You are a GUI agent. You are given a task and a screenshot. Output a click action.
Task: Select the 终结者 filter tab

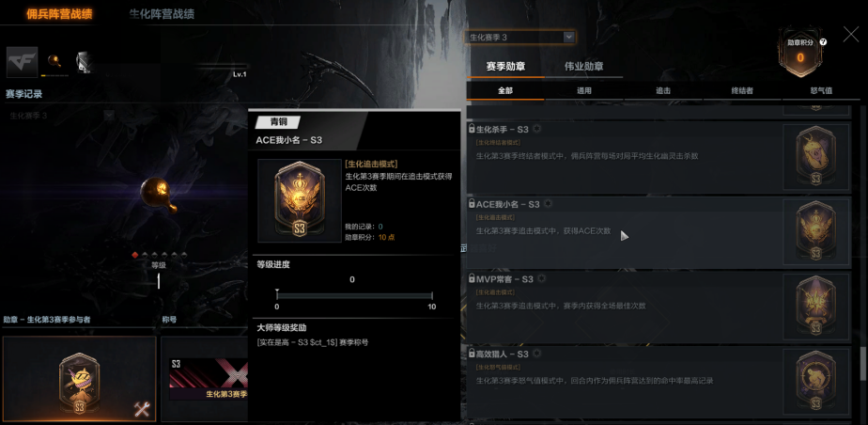[x=742, y=91]
